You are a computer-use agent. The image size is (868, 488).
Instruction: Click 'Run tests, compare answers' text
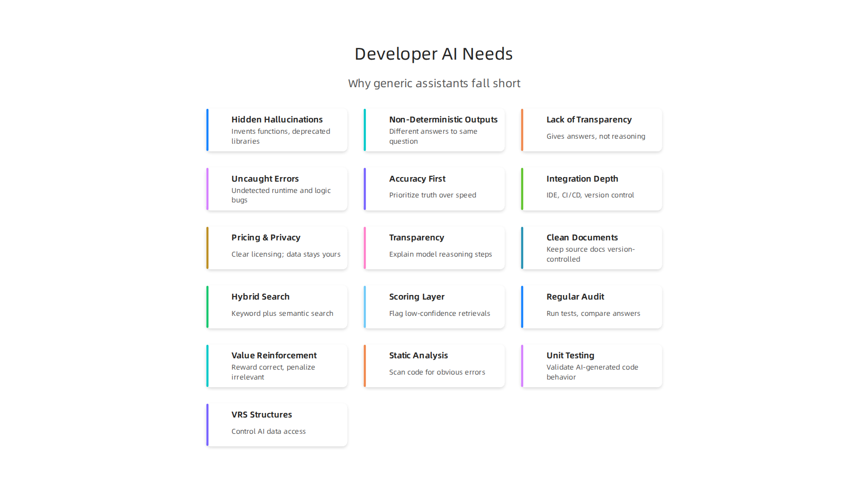click(593, 313)
